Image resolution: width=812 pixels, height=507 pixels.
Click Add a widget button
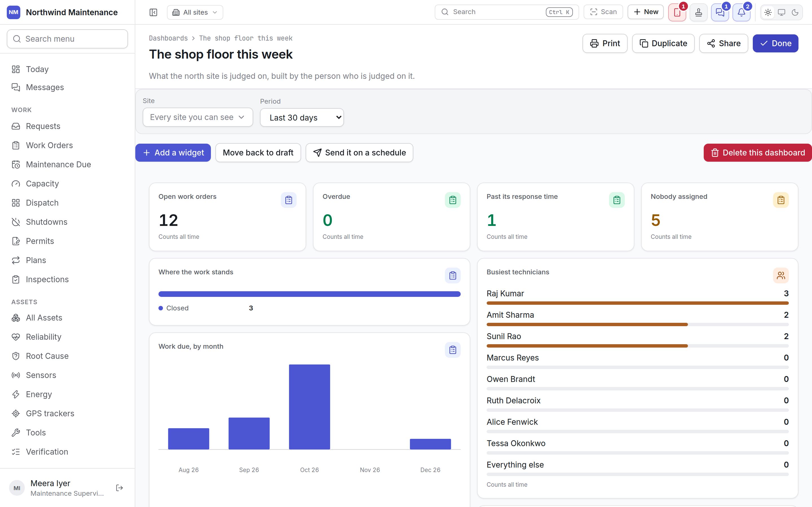coord(173,153)
